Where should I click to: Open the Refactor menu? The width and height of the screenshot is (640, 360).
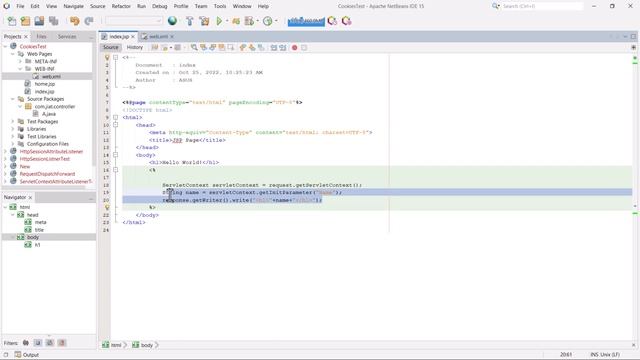(x=121, y=6)
